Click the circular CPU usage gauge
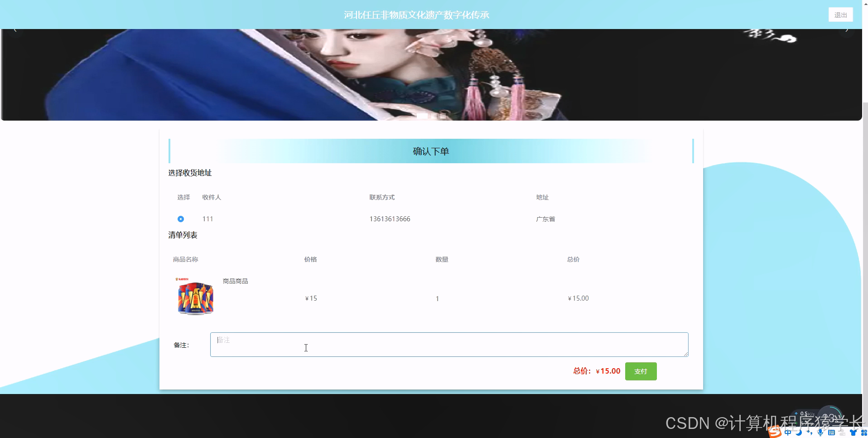Viewport: 868px width, 438px height. [830, 416]
